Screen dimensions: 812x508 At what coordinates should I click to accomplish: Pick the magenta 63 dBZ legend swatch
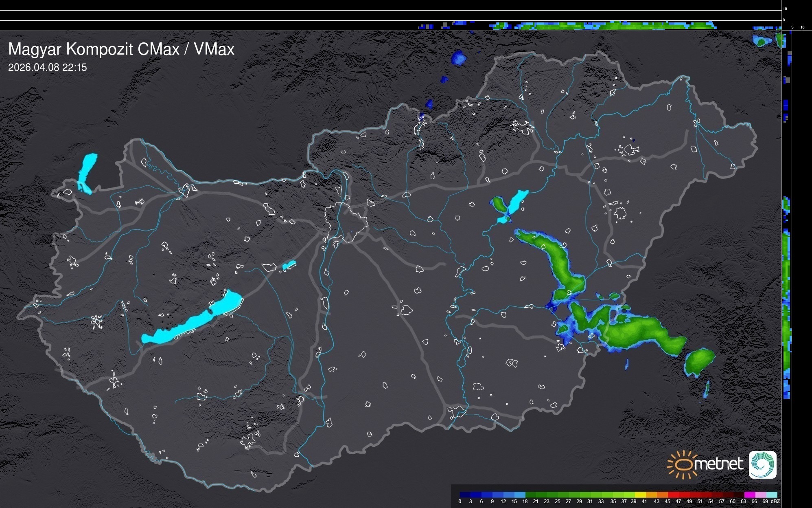pyautogui.click(x=749, y=495)
